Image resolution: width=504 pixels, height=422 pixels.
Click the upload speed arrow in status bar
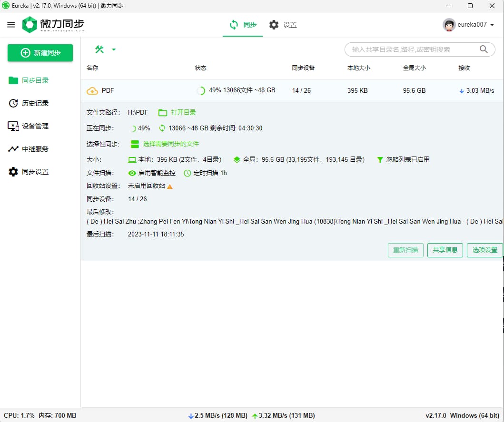pyautogui.click(x=255, y=416)
